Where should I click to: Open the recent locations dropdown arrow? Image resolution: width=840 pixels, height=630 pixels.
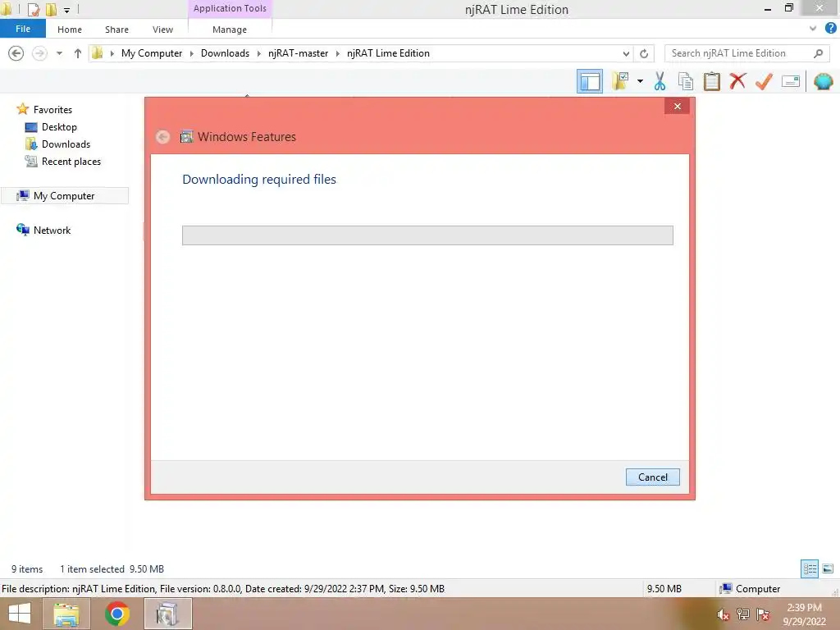(59, 53)
